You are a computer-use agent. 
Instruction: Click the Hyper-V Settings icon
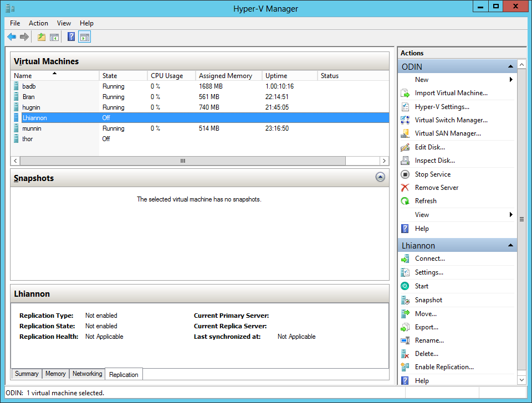[405, 107]
